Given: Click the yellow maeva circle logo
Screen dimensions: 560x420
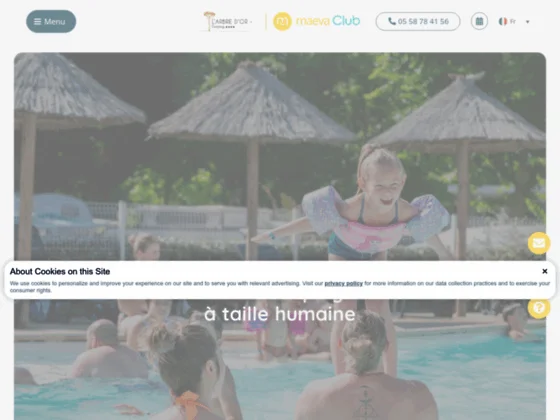Looking at the screenshot, I should 282,21.
